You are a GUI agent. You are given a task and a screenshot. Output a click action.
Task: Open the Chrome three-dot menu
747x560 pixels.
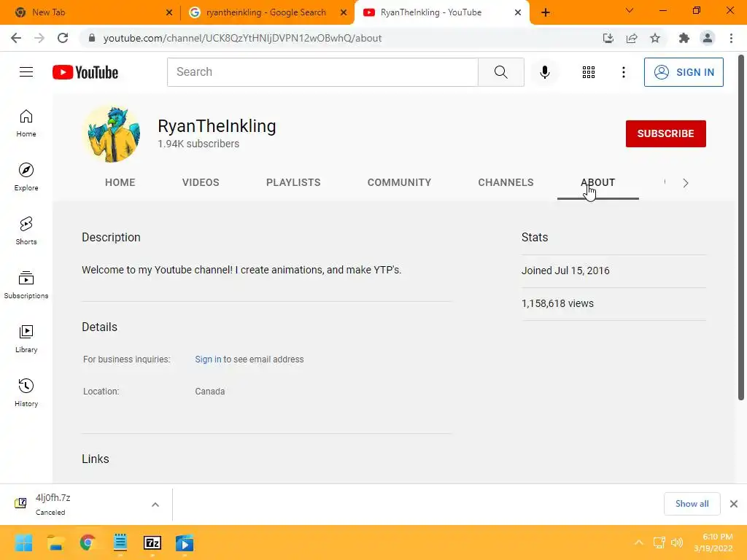click(x=731, y=38)
